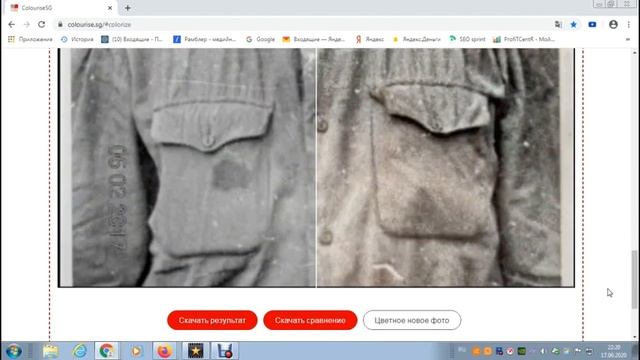The image size is (640, 360).
Task: Click the bookmark star icon
Action: point(573,24)
